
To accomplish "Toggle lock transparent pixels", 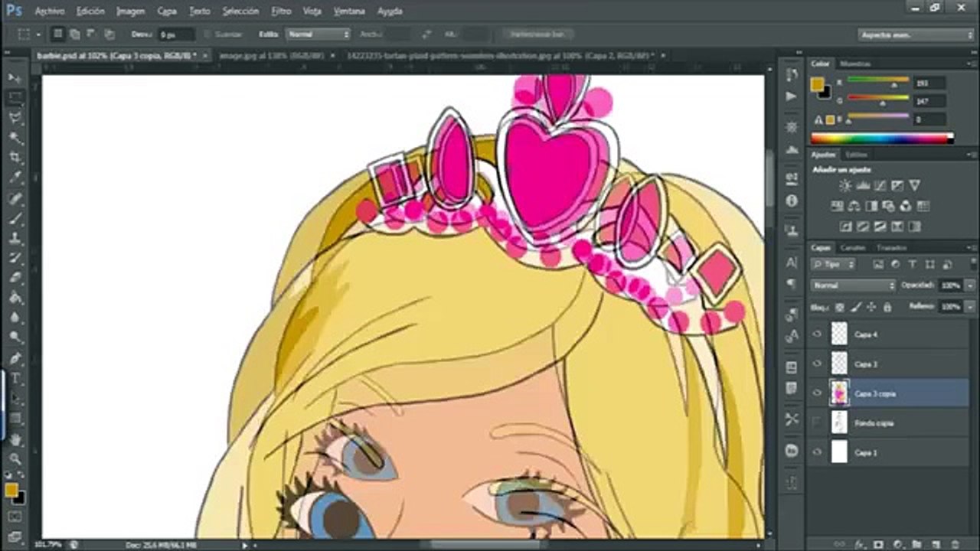I will pos(840,307).
